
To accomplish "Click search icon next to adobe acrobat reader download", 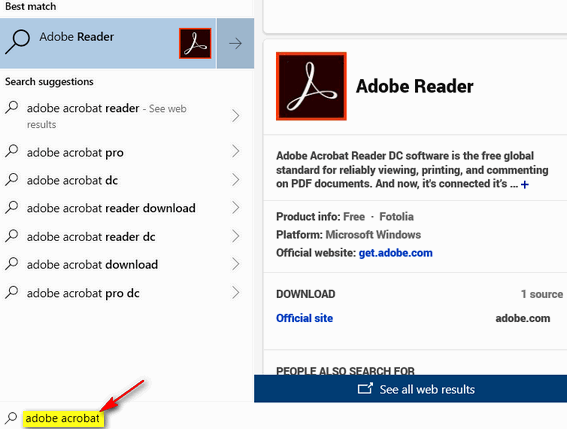I will click(x=12, y=207).
